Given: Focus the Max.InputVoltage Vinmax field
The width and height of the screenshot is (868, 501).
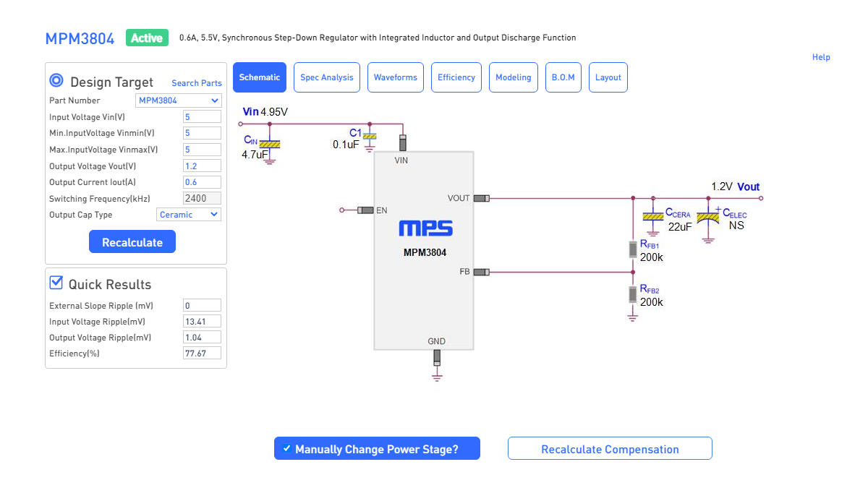Looking at the screenshot, I should click(202, 150).
